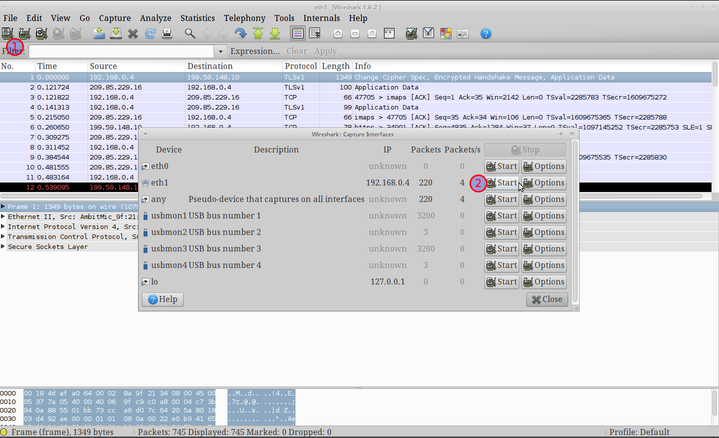Image resolution: width=719 pixels, height=438 pixels.
Task: Open the Internals menu
Action: (x=321, y=18)
